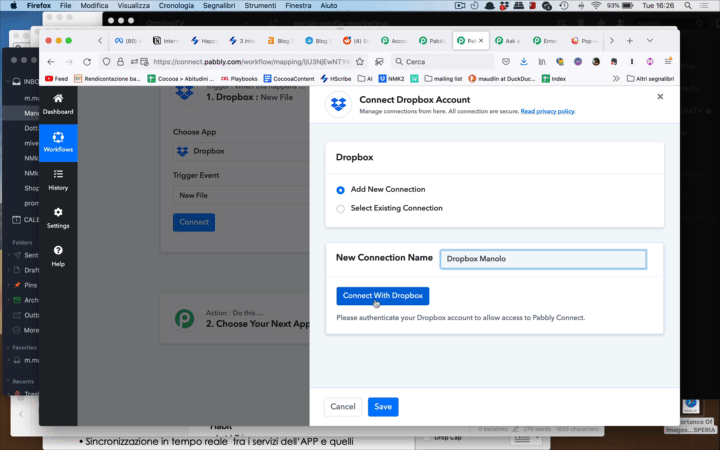Select Existing Connection radio button

coord(340,209)
